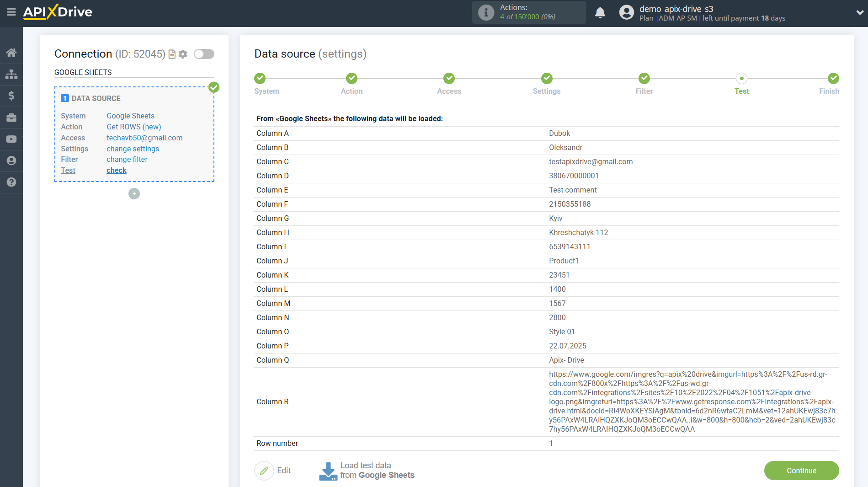Click the Test label link
This screenshot has height=487, width=868.
[68, 170]
